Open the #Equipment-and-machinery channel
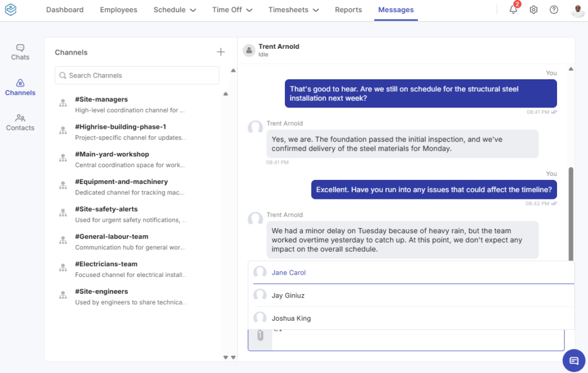588x373 pixels. [138, 187]
